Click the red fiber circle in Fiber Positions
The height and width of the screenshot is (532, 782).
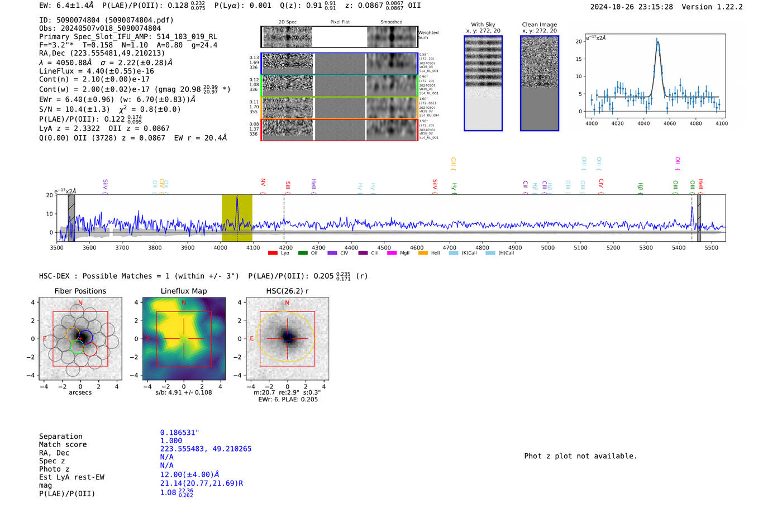90,349
